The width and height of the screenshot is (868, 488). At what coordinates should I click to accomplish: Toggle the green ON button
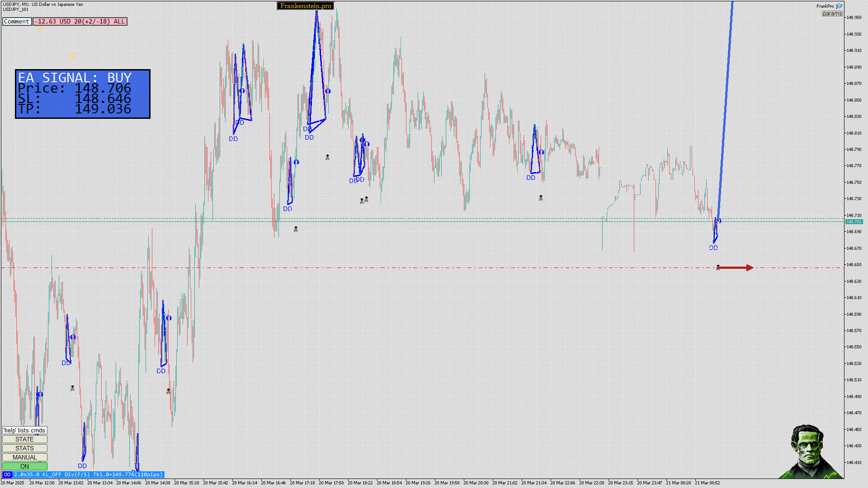pyautogui.click(x=24, y=466)
